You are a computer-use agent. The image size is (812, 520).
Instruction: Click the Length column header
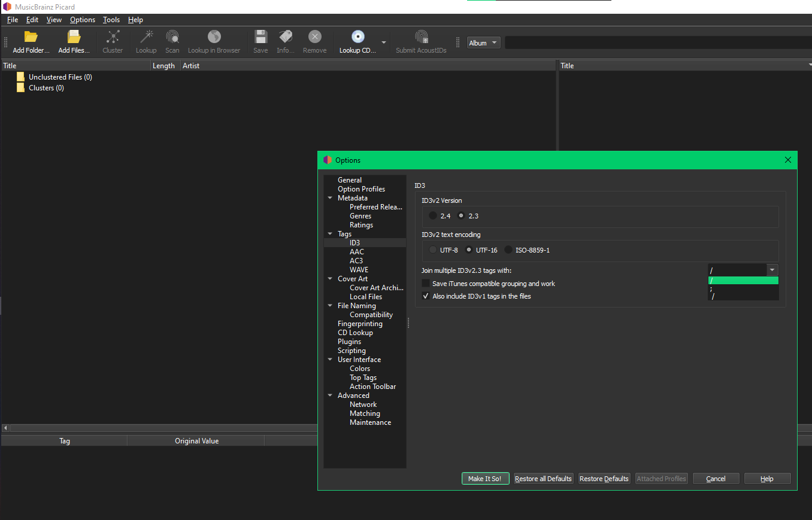pos(164,66)
